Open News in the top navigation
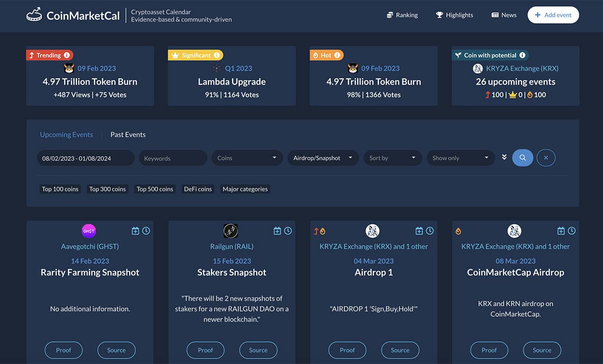Image resolution: width=603 pixels, height=364 pixels. point(504,15)
